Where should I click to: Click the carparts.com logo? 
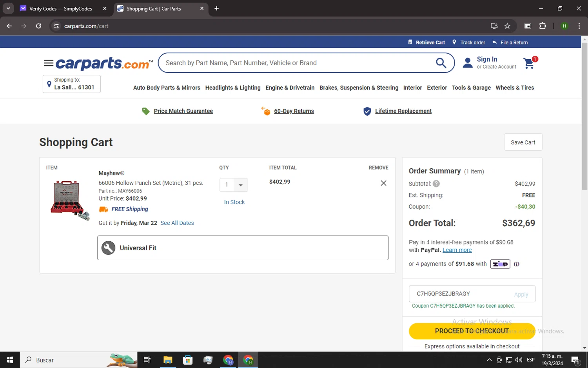[104, 63]
